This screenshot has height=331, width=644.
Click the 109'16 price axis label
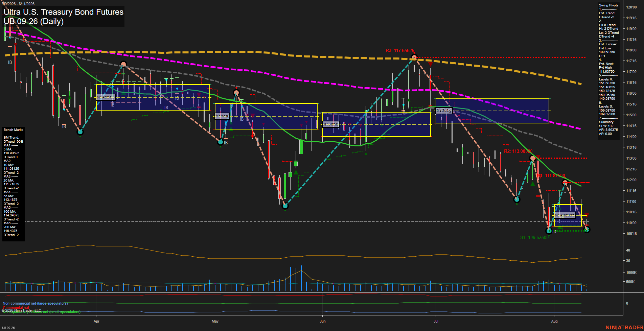tap(631, 234)
